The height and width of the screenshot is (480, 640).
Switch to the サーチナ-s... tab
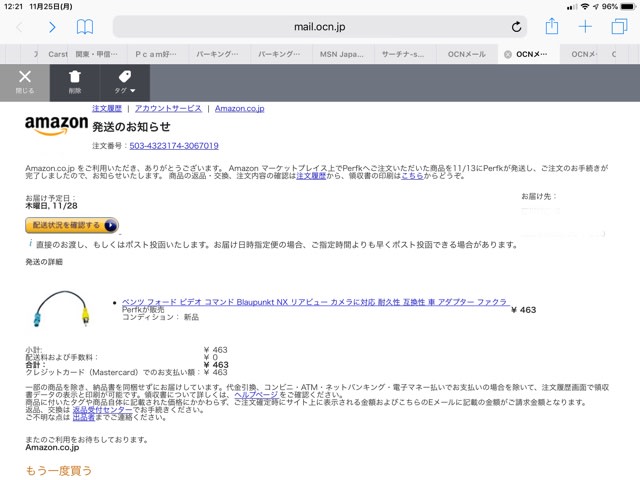tap(403, 54)
